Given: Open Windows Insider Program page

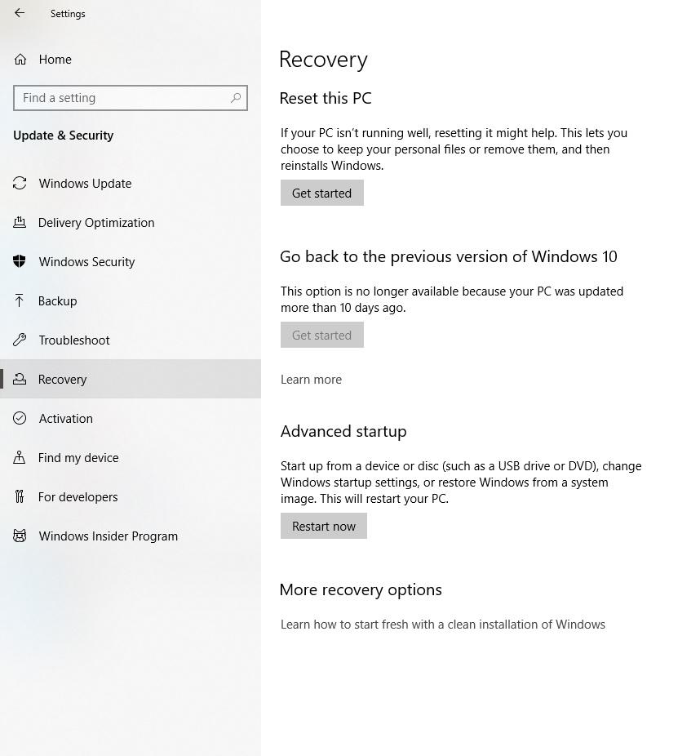Looking at the screenshot, I should (x=109, y=536).
